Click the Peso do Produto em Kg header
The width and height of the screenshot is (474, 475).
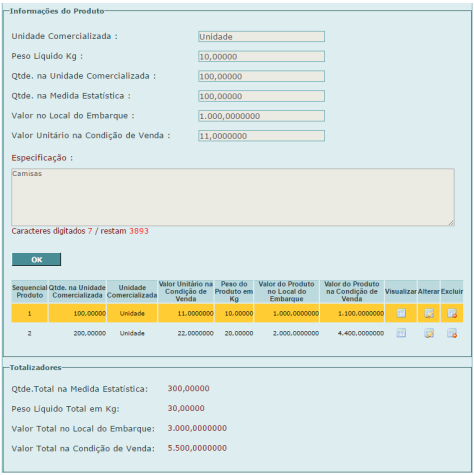(234, 291)
